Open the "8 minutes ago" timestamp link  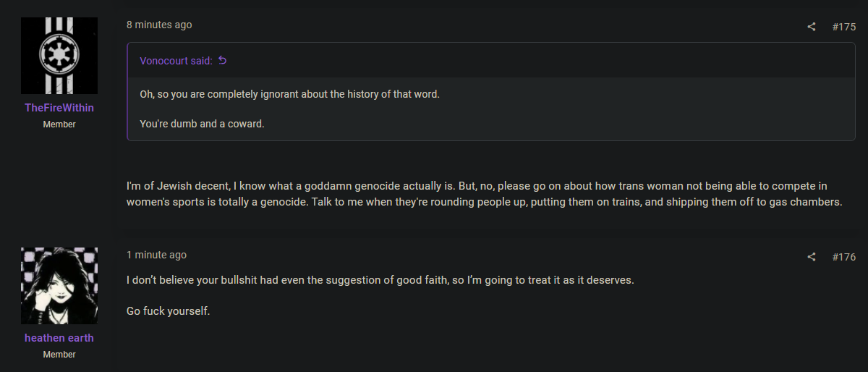pyautogui.click(x=159, y=25)
